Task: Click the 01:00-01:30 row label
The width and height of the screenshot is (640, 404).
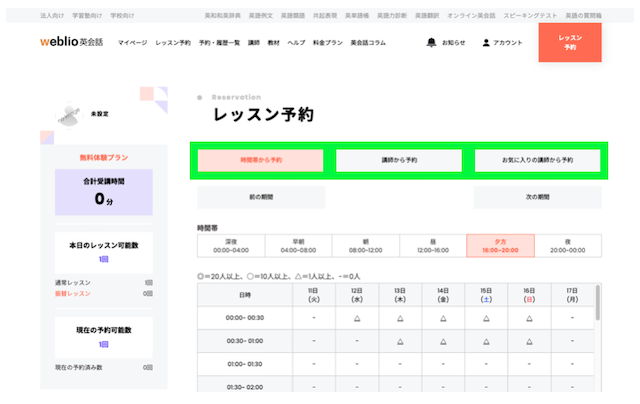Action: [245, 364]
